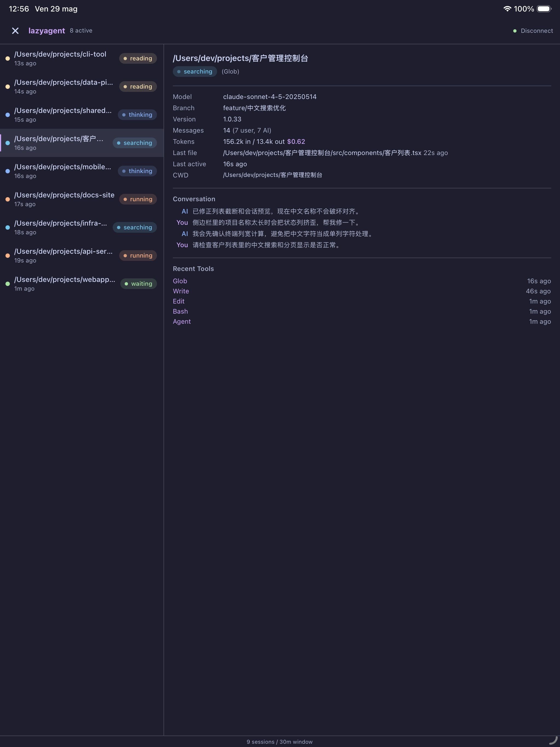Click the Edit tool entry

click(x=179, y=301)
